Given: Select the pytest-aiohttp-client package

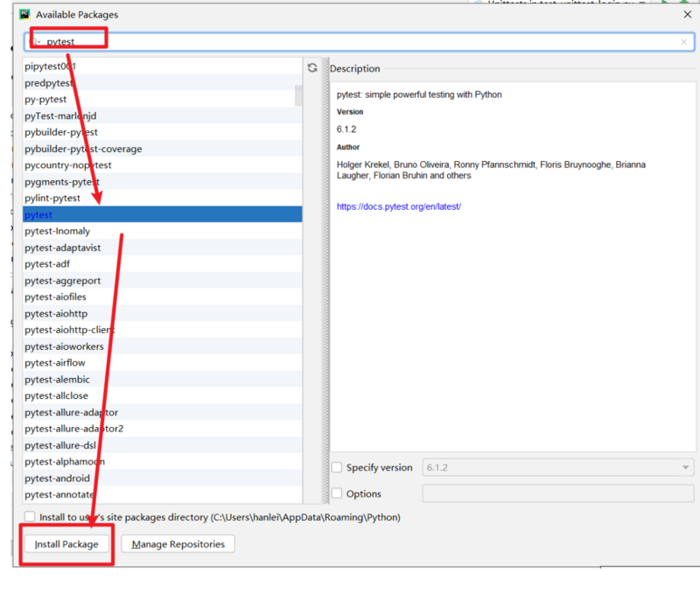Looking at the screenshot, I should (163, 330).
